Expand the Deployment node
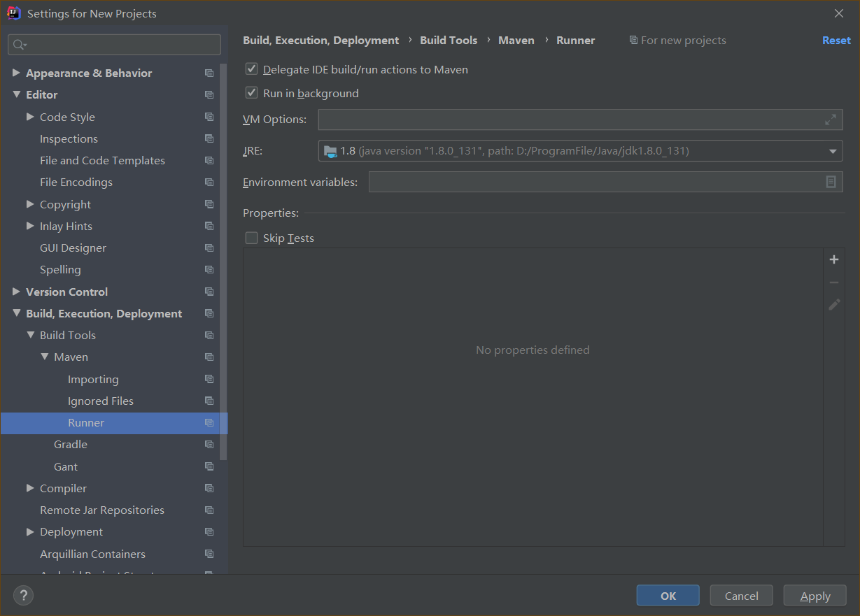This screenshot has height=616, width=860. [30, 531]
